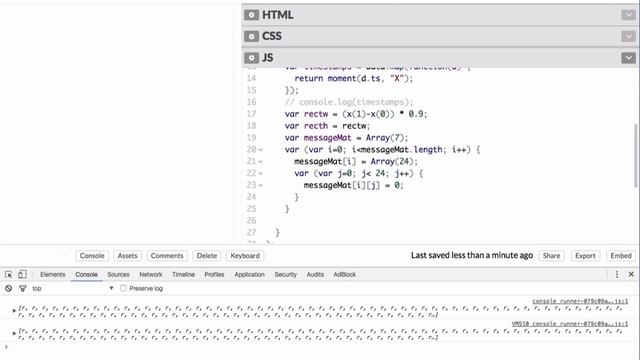Viewport: 640px width, 360px height.
Task: Open DevTools three-dot more menu
Action: 617,274
